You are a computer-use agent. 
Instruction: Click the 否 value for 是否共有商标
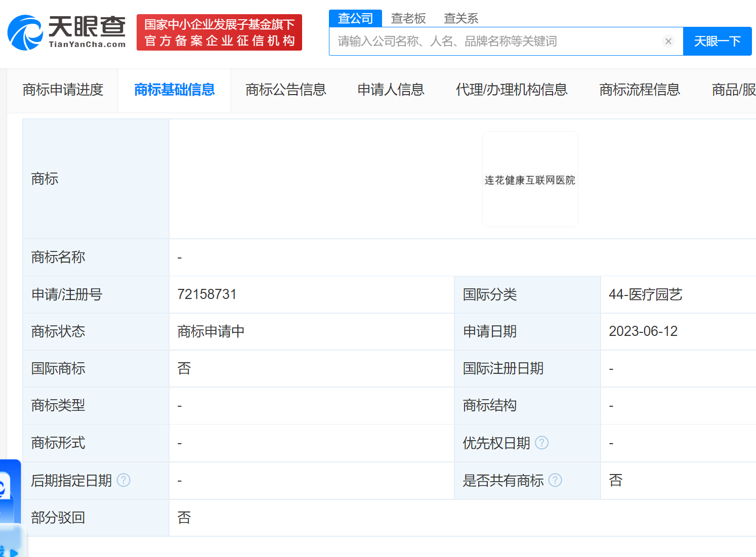click(x=616, y=480)
